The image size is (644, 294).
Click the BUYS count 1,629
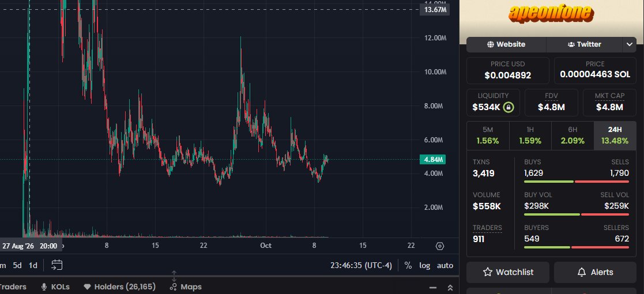tap(533, 174)
